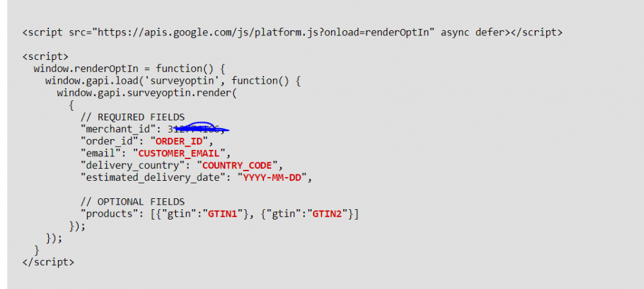The image size is (644, 289).
Task: Click the window.renderOptIn function line
Action: coord(129,69)
